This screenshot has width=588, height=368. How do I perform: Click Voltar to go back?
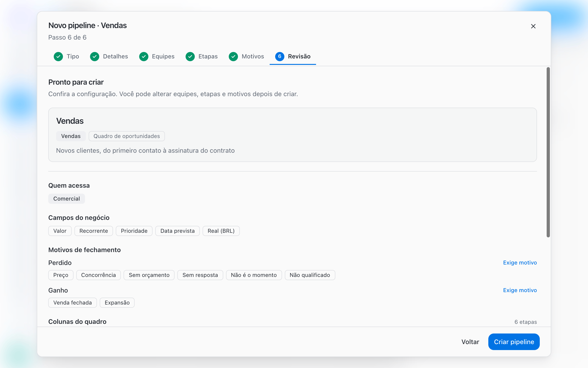pyautogui.click(x=470, y=342)
